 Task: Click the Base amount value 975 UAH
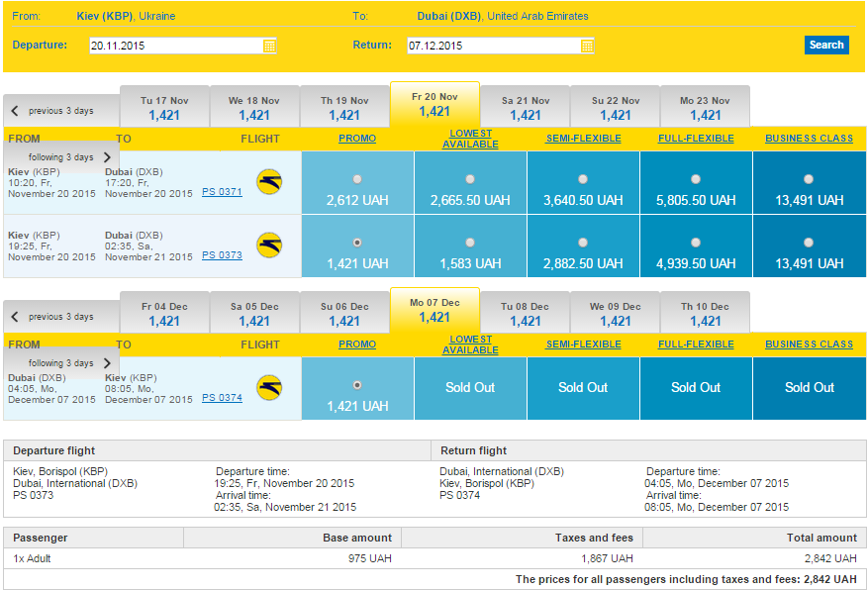[x=370, y=558]
